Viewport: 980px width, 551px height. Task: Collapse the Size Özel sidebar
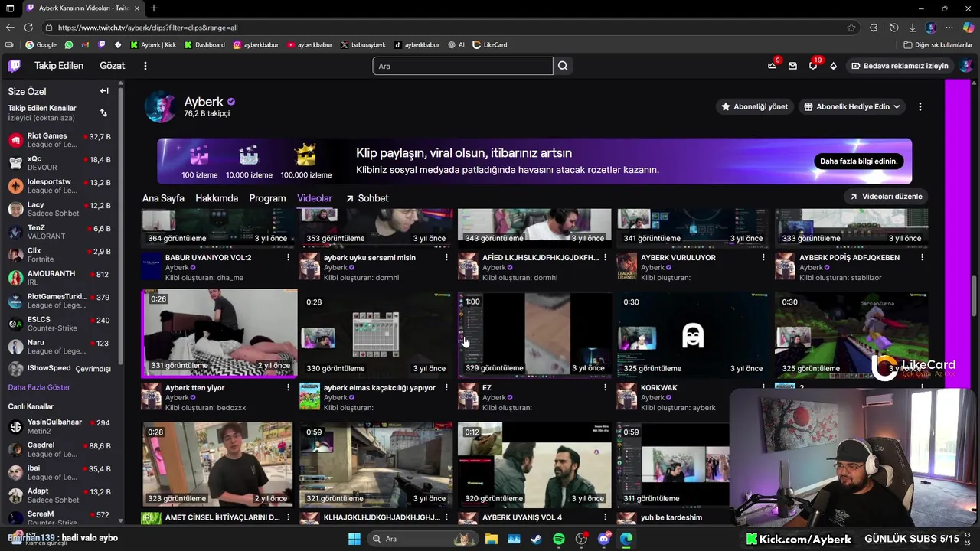[x=104, y=91]
